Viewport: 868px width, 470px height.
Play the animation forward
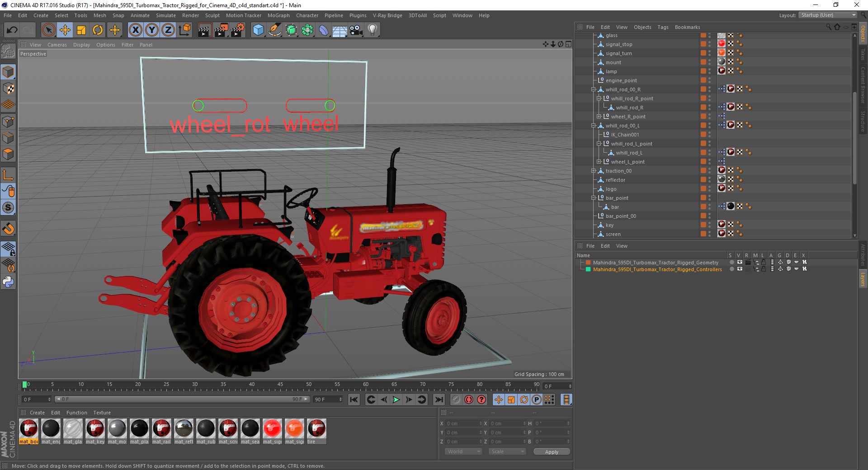[396, 399]
